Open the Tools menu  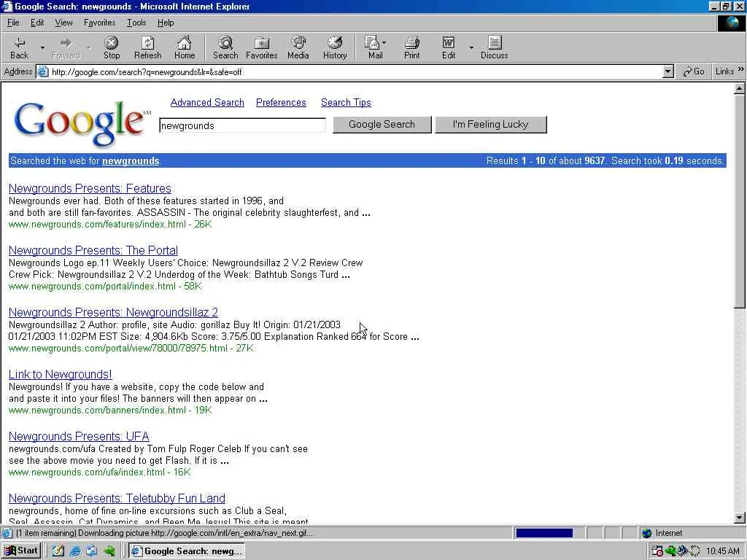[136, 23]
